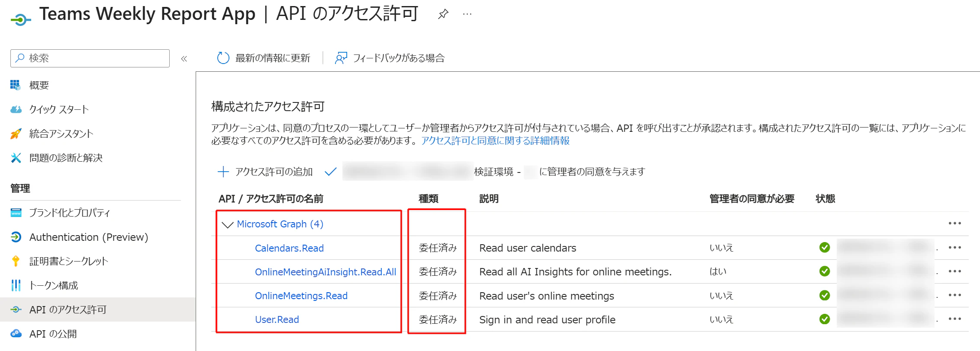The image size is (980, 351).
Task: Open the Microsoft Graph row ellipsis menu
Action: 954,223
